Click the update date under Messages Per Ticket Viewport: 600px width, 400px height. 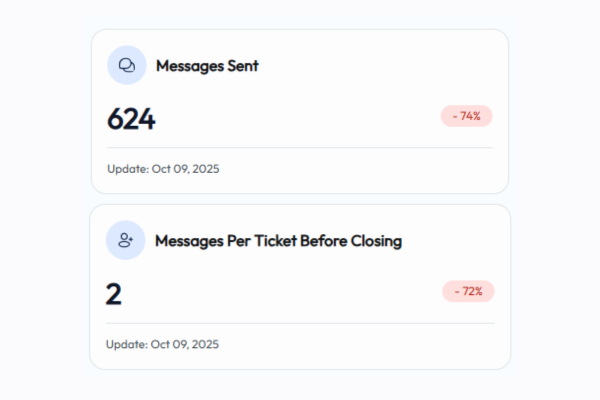(x=162, y=345)
